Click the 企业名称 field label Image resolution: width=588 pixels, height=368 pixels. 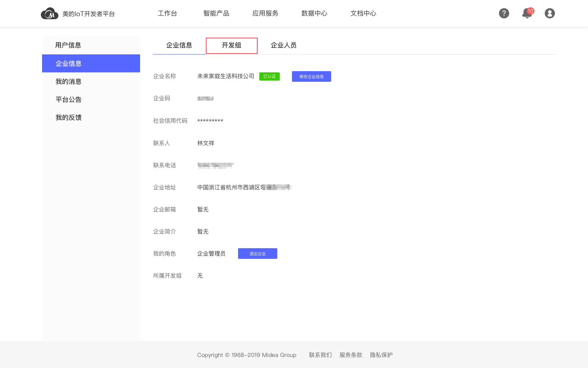(x=165, y=76)
